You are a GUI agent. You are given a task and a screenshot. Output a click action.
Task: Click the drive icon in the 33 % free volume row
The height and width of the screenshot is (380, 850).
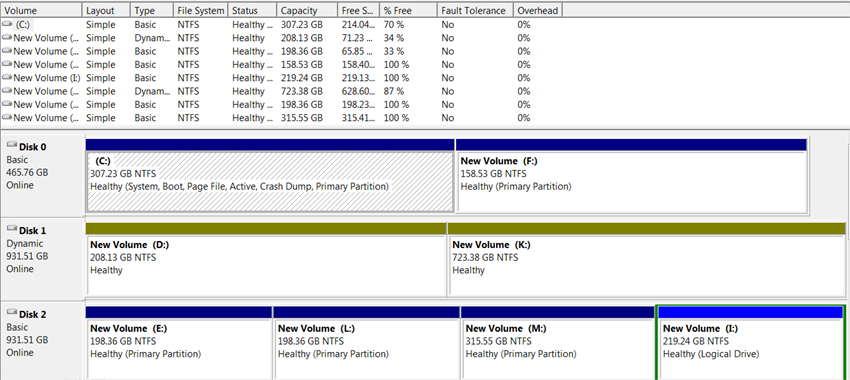click(x=7, y=51)
